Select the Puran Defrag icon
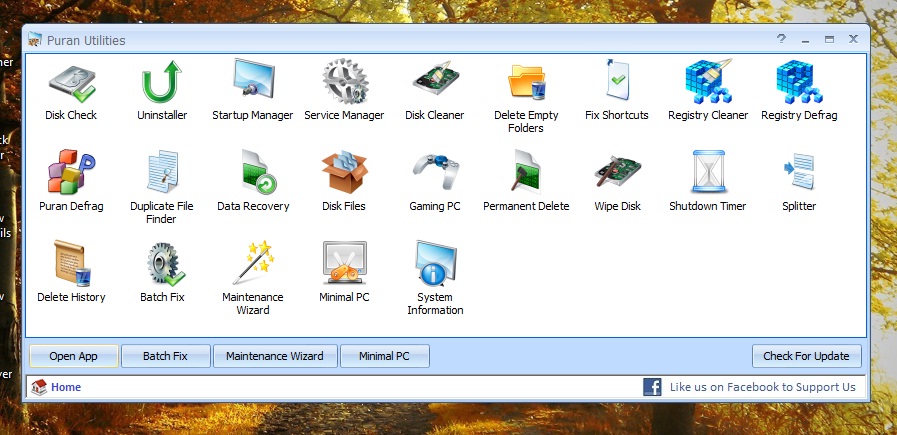 click(71, 173)
